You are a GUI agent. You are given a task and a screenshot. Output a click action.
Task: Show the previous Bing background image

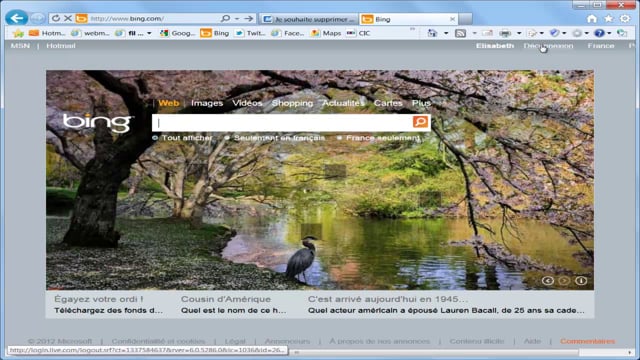(548, 281)
